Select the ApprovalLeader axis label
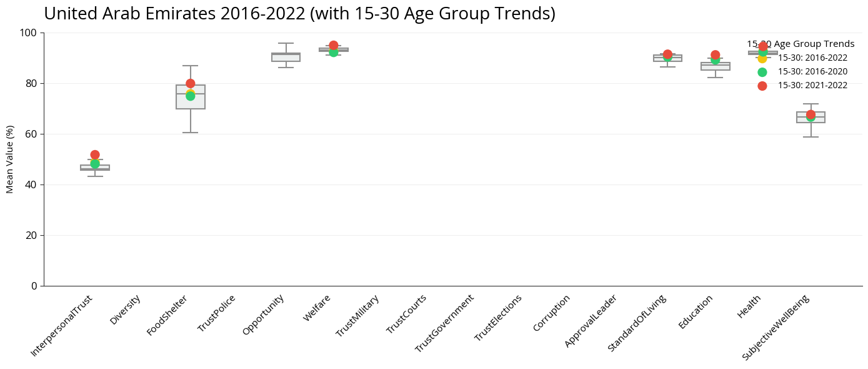Screen dimensions: 868x369 point(591,321)
